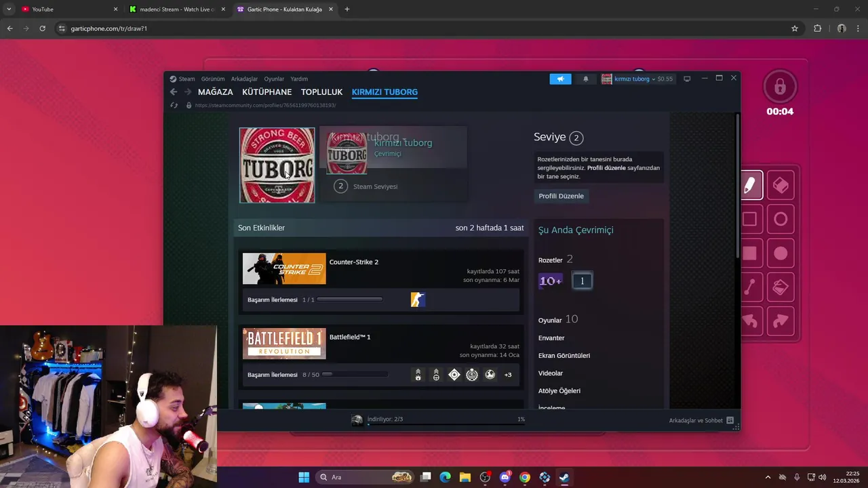Click the Counter-Strike 2 achievement icon
Viewport: 868px width, 488px height.
(x=418, y=300)
